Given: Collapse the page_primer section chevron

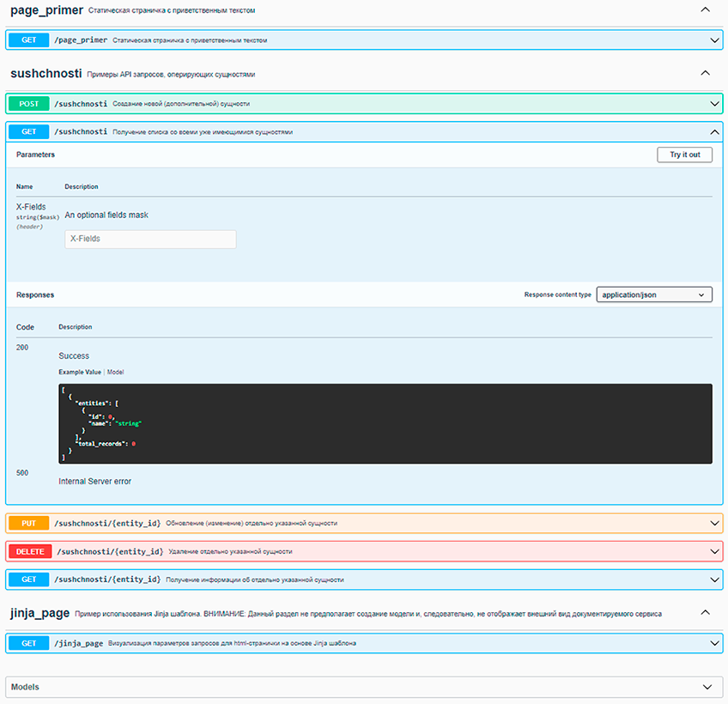Looking at the screenshot, I should 706,10.
